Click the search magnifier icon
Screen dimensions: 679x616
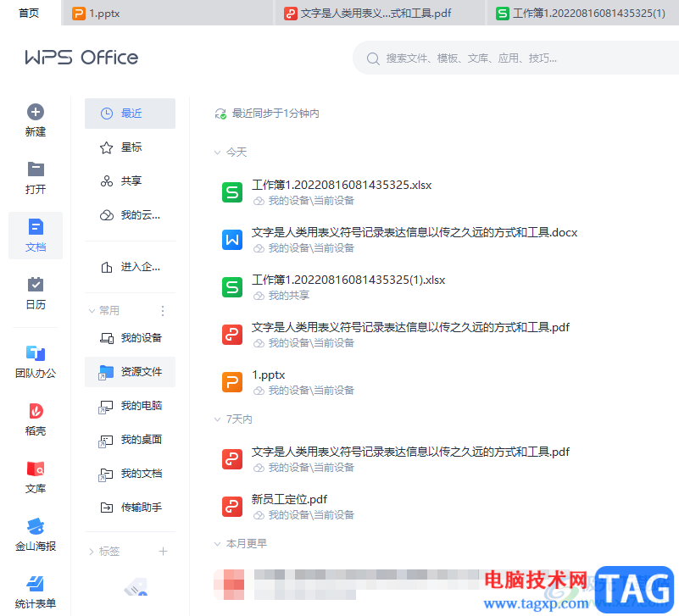click(x=373, y=58)
